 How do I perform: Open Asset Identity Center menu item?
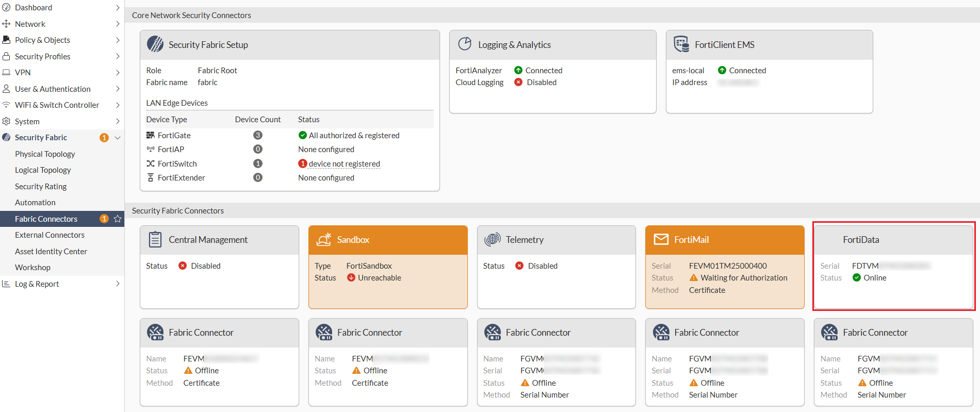click(x=51, y=251)
